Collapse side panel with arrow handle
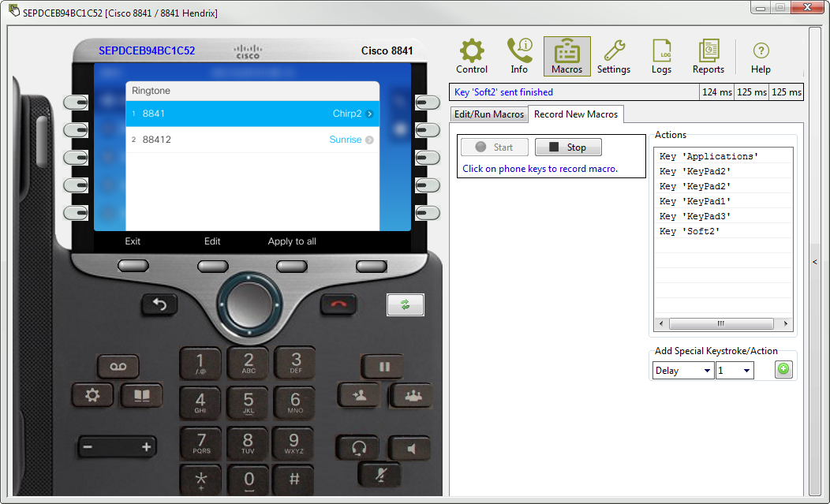830x504 pixels. 815,262
